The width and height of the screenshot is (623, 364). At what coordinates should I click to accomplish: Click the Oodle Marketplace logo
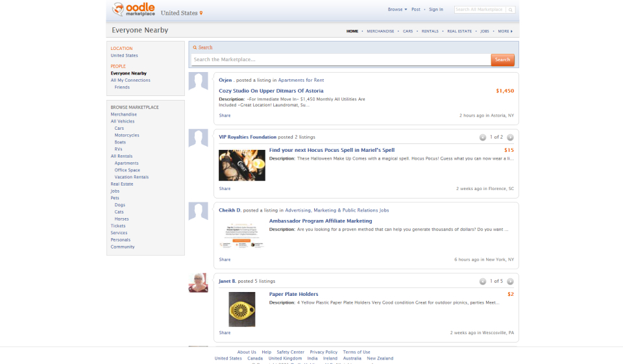132,10
